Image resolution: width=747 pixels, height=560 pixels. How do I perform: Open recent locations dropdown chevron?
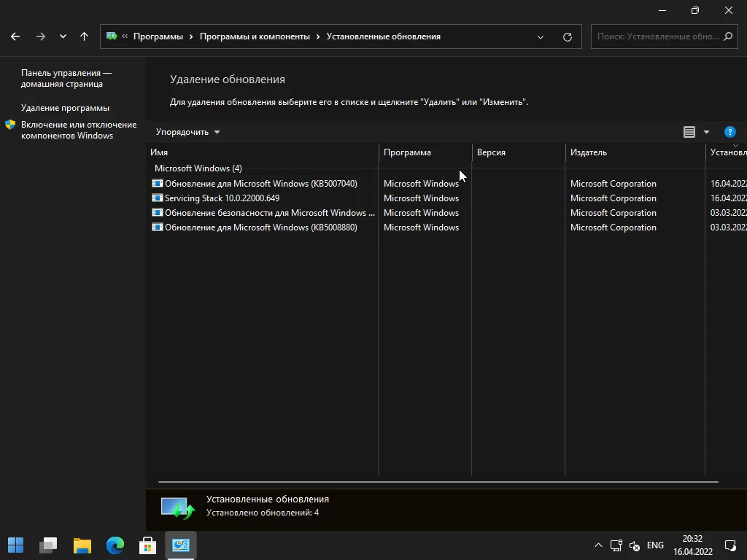pos(63,36)
